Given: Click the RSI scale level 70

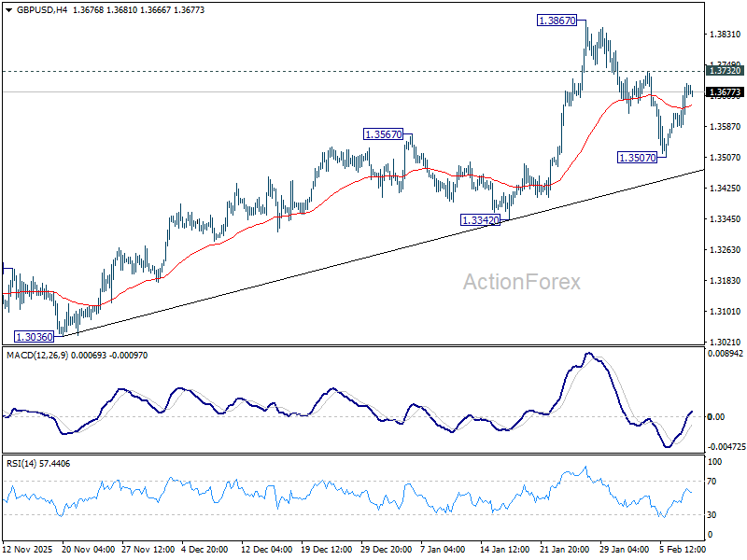Looking at the screenshot, I should click(712, 482).
